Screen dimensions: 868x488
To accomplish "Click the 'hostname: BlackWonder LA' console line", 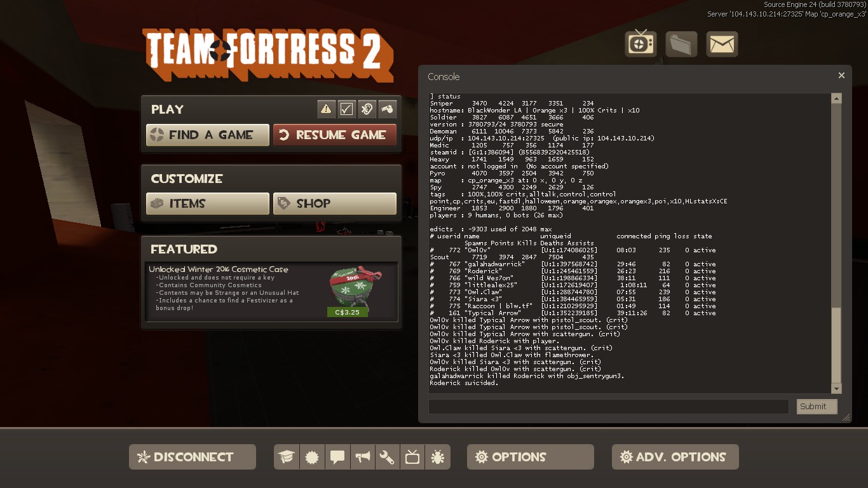I will pos(534,110).
